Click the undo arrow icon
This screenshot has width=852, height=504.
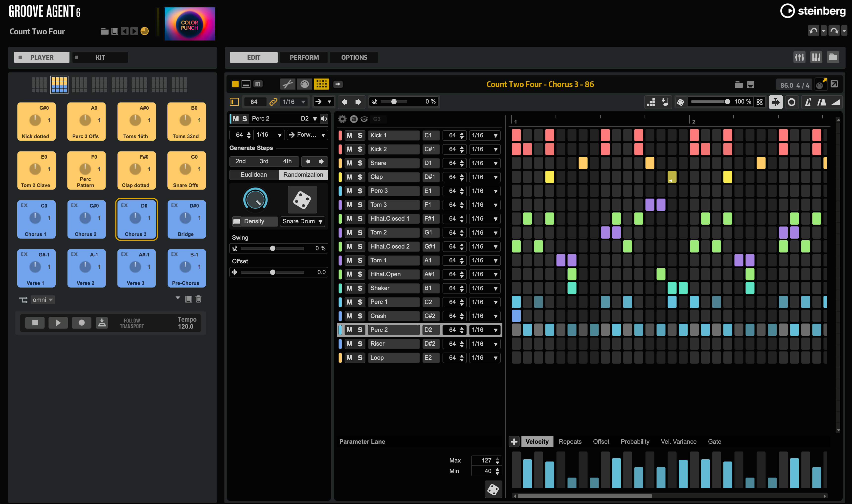tap(813, 31)
